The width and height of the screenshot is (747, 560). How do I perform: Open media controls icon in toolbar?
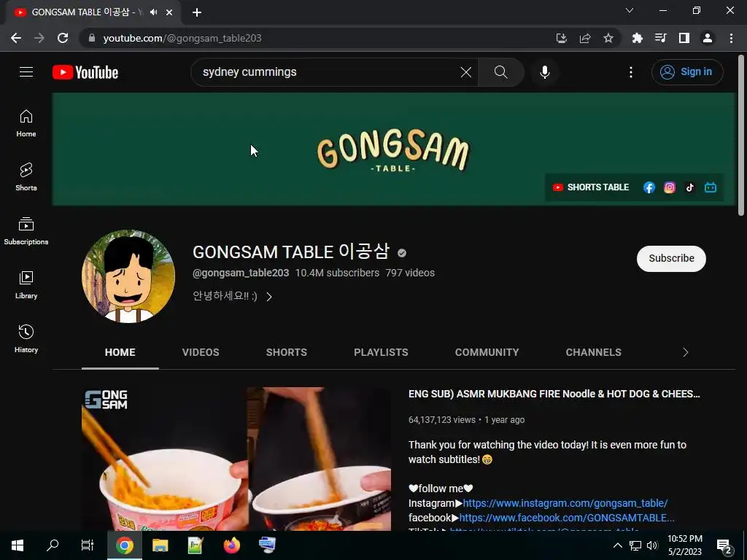coord(661,38)
